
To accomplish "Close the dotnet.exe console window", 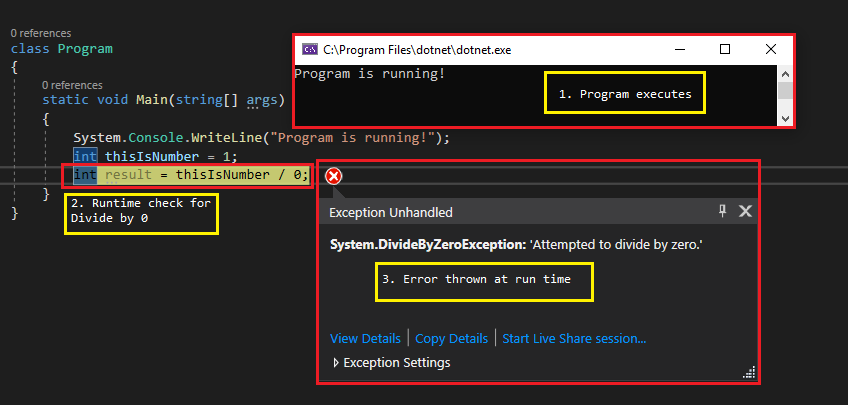I will click(771, 50).
